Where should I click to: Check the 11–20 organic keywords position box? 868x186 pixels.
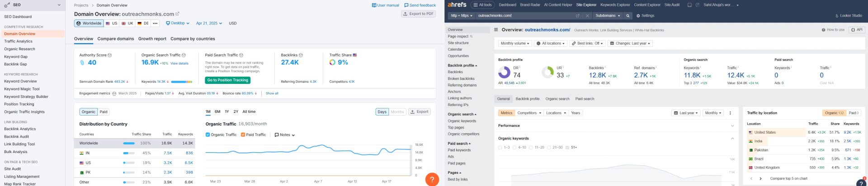click(x=531, y=148)
